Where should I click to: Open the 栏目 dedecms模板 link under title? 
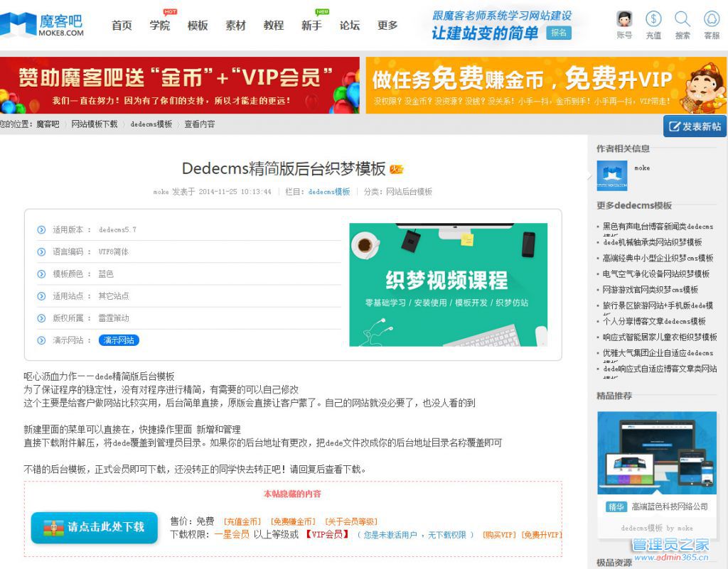click(x=329, y=192)
